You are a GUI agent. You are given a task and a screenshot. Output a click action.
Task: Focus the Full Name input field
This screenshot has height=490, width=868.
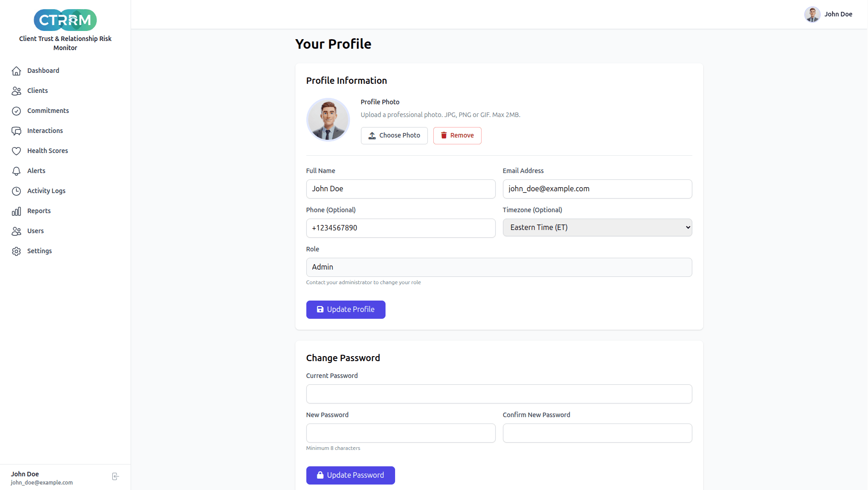pos(400,189)
